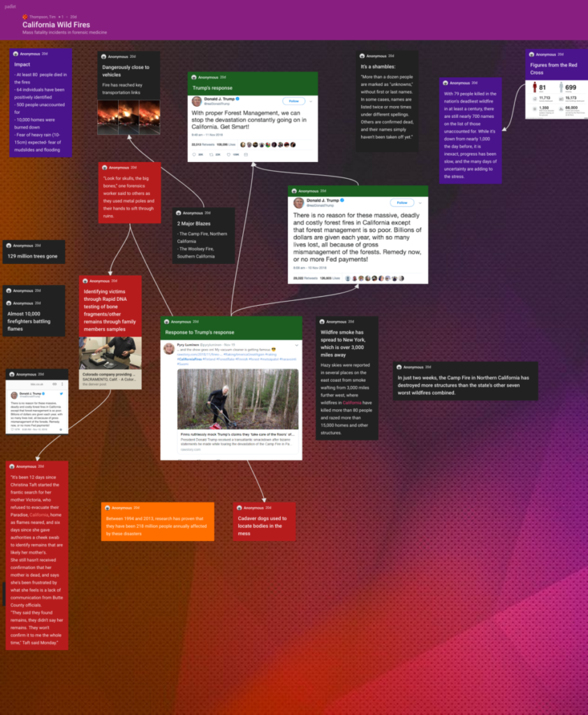Click envelope message icon under 'Get Smart!' tweet
This screenshot has height=715, width=588.
[x=246, y=154]
